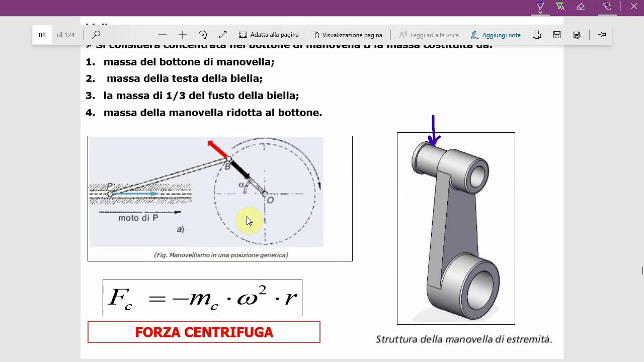Enter full screen view of the PDF

point(223,35)
